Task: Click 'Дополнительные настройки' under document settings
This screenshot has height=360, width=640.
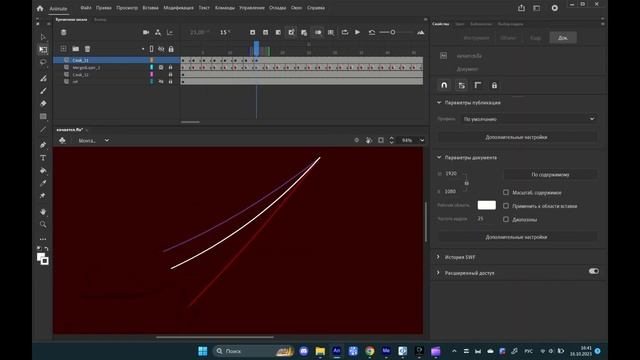Action: 516,237
